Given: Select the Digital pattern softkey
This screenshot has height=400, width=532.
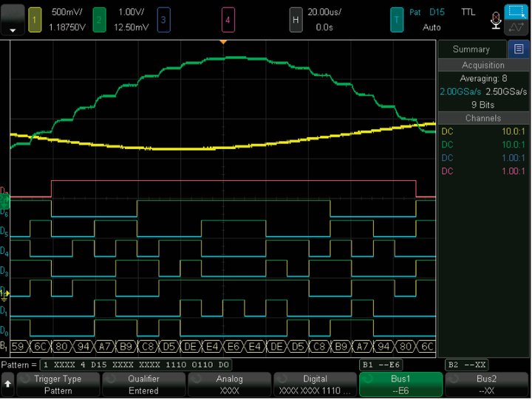Looking at the screenshot, I should pyautogui.click(x=315, y=385).
